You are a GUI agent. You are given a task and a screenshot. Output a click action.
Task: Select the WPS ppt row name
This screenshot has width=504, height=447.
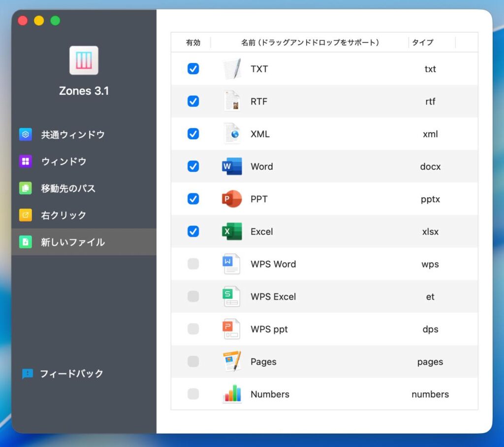click(x=269, y=329)
